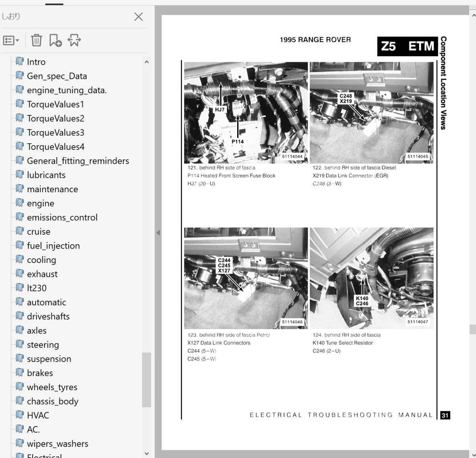Navigate to emissions_control bookmark
Viewport: 476px width, 458px height.
click(x=62, y=218)
